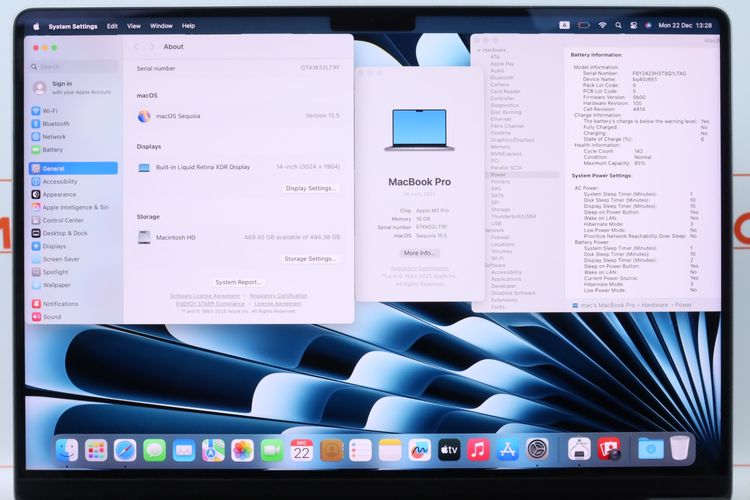Click Storage Settings button
Viewport: 750px width, 500px height.
310,258
